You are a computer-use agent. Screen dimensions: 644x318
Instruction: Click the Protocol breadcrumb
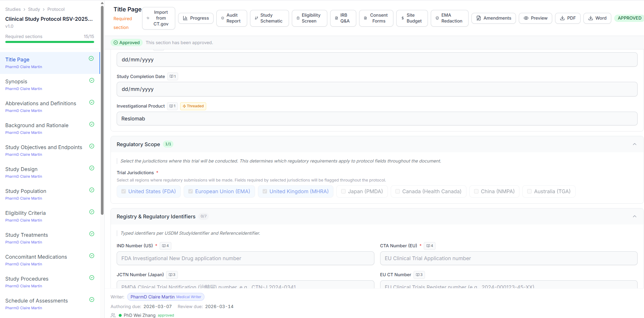point(56,9)
